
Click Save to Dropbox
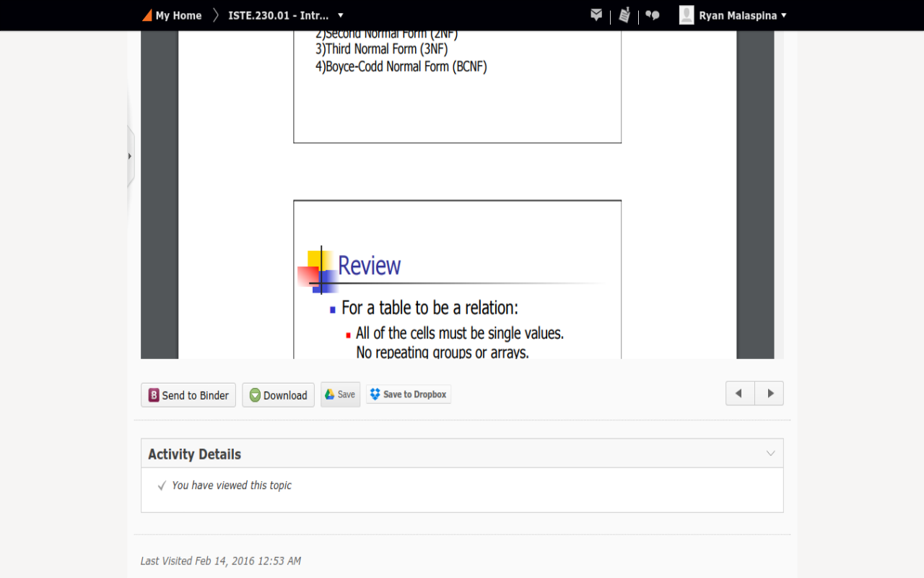pyautogui.click(x=409, y=394)
